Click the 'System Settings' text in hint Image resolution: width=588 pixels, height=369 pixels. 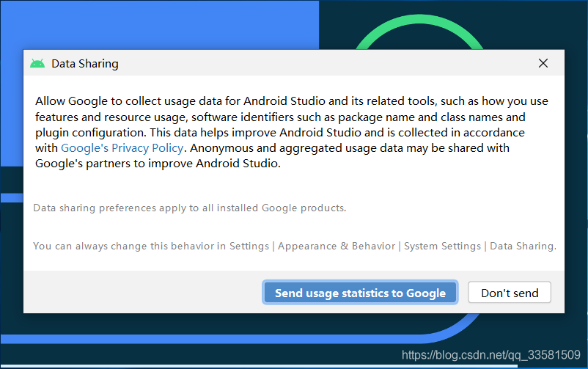(442, 246)
